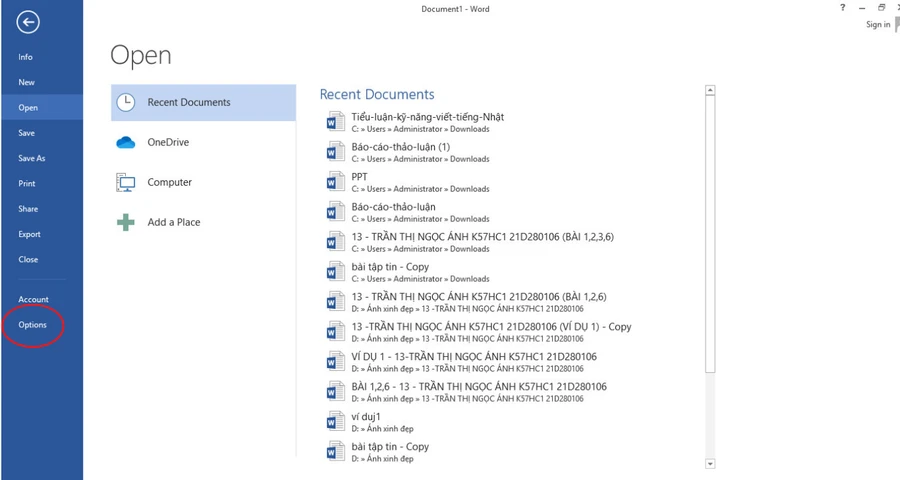Choose Save As from the sidebar
This screenshot has height=480, width=900.
coord(42,158)
